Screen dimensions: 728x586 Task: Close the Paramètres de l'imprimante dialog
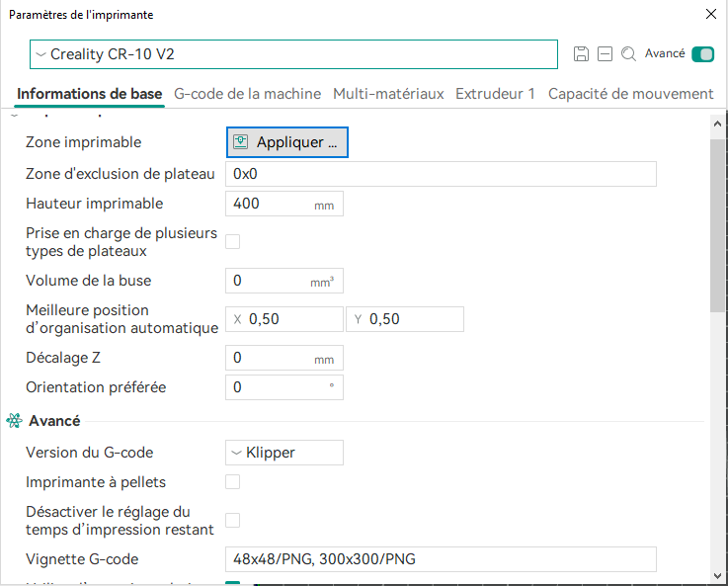[711, 14]
